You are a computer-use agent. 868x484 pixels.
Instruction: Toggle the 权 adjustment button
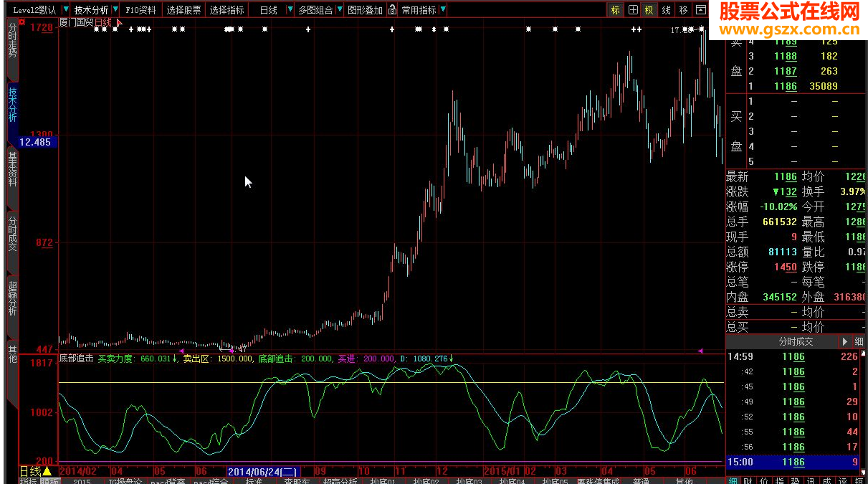pyautogui.click(x=649, y=10)
